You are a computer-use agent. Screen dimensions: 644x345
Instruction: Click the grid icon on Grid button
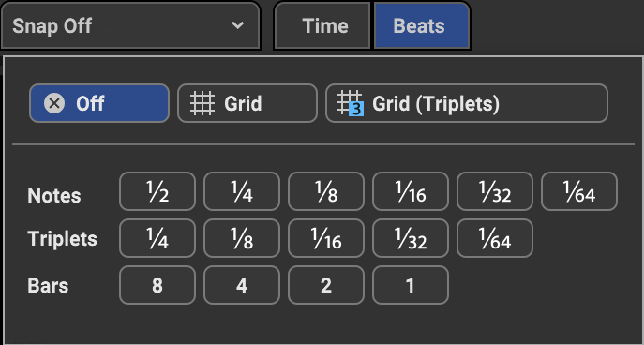tap(202, 103)
